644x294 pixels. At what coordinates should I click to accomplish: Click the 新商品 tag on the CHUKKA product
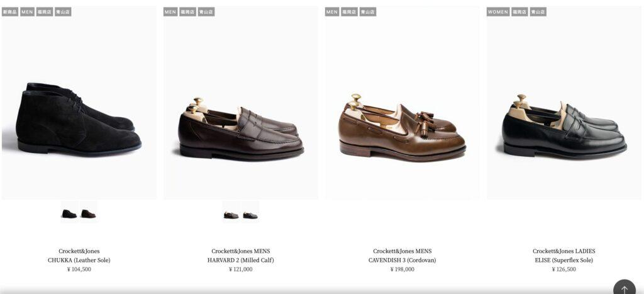(x=10, y=12)
